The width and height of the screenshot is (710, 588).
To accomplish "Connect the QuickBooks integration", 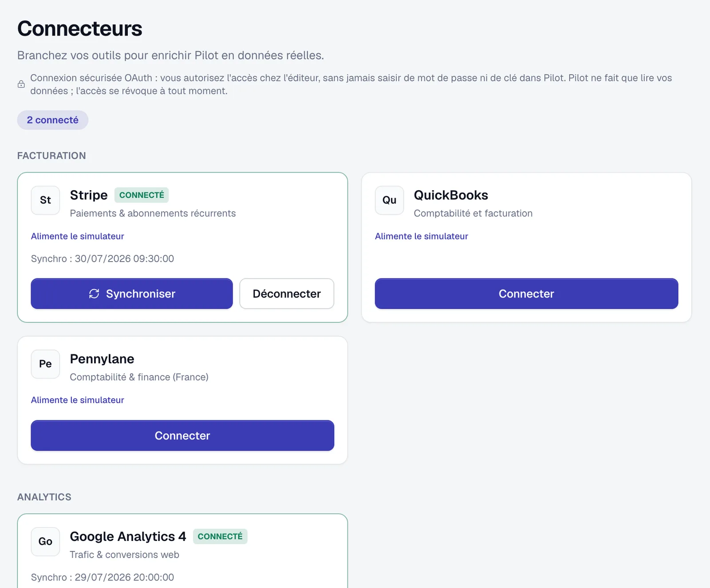I will tap(526, 294).
